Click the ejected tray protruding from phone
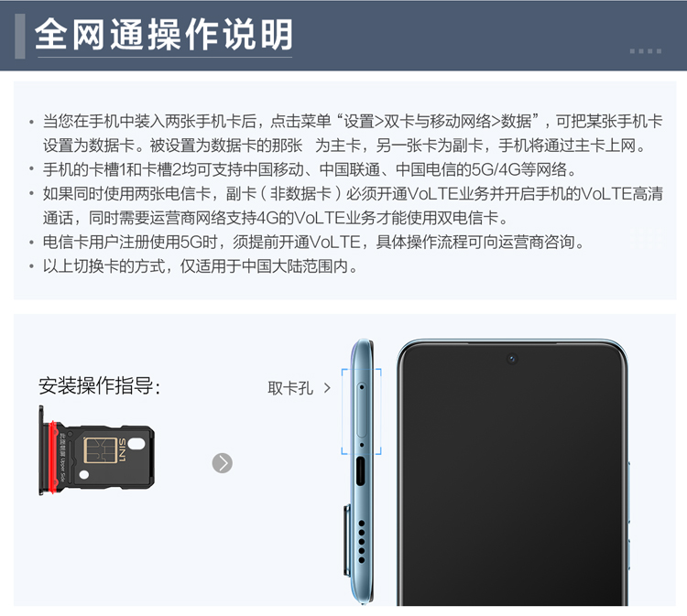 coord(346,540)
